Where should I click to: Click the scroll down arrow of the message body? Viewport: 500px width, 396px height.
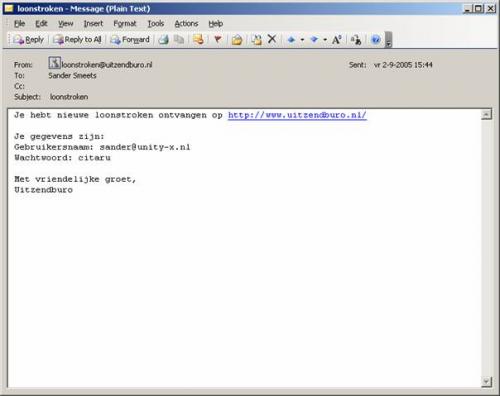click(486, 382)
